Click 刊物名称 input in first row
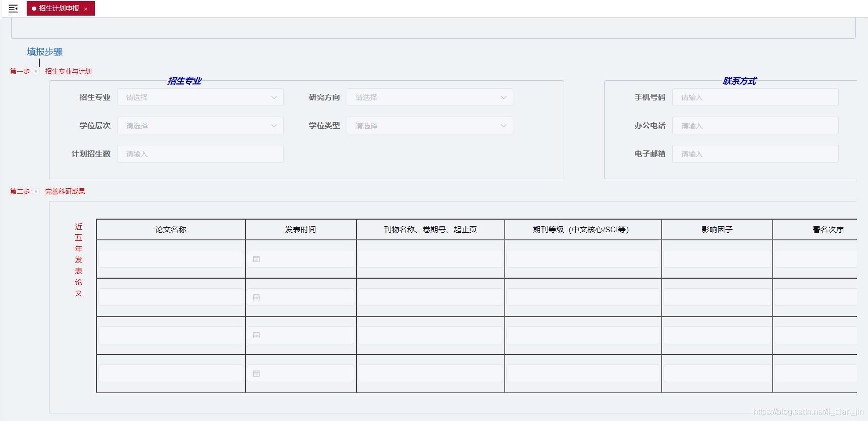Screen dimensions: 868x421 (x=430, y=259)
